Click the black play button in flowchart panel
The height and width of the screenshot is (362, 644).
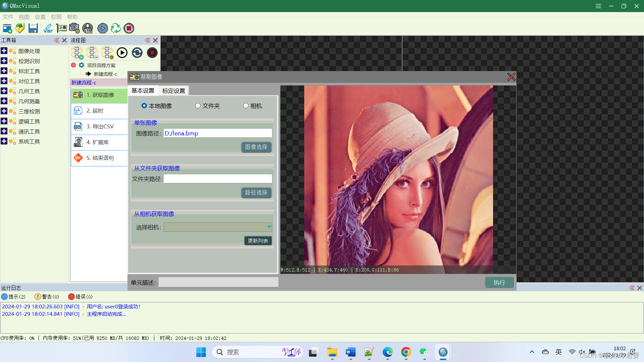click(122, 53)
